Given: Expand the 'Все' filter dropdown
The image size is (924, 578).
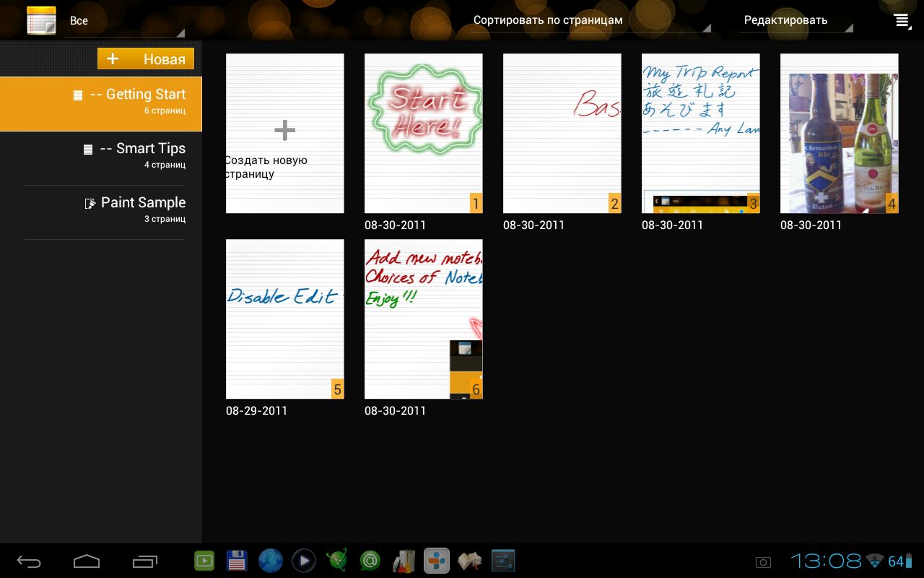Looking at the screenshot, I should (126, 21).
